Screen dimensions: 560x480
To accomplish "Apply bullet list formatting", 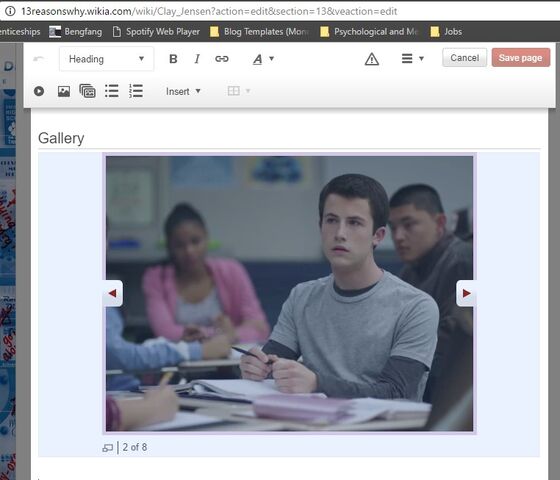I will click(112, 91).
